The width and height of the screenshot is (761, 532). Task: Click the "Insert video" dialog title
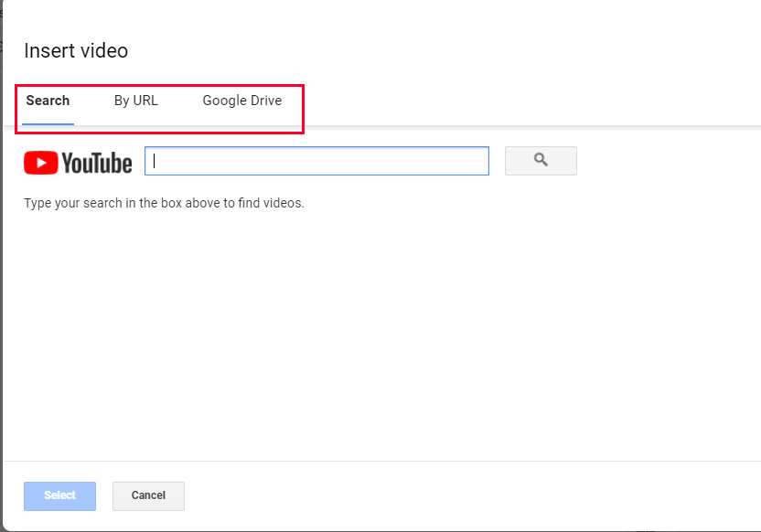tap(76, 51)
